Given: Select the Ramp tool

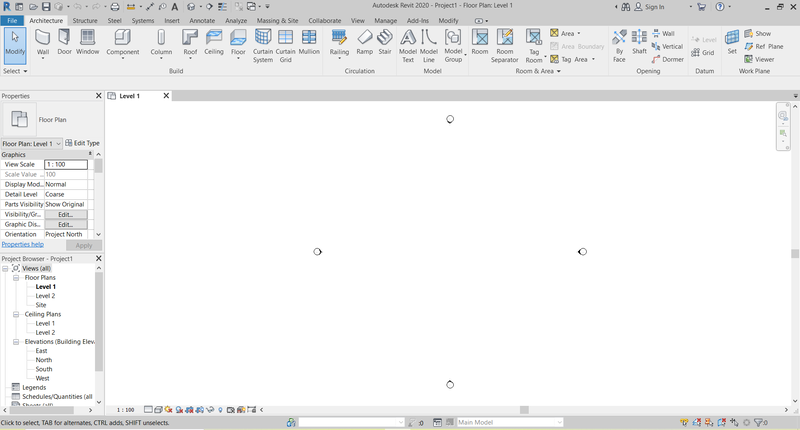Looking at the screenshot, I should [364, 42].
